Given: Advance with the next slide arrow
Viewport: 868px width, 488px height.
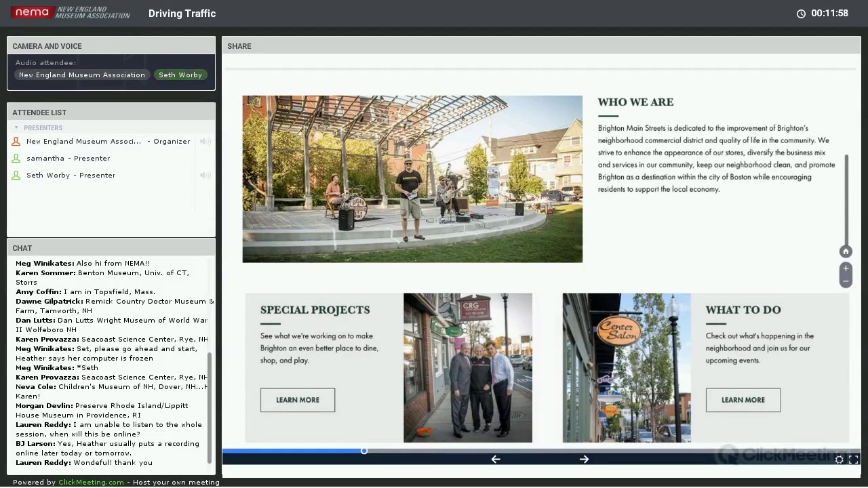Looking at the screenshot, I should tap(584, 459).
